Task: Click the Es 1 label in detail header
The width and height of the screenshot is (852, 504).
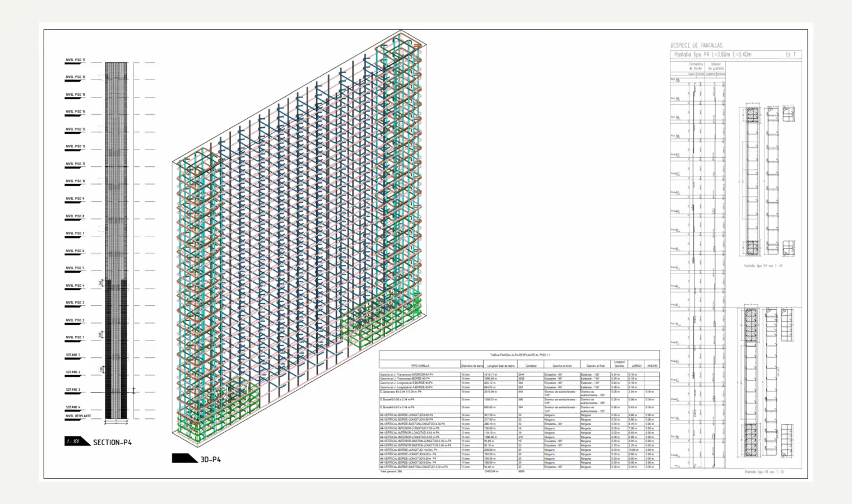Action: click(790, 54)
